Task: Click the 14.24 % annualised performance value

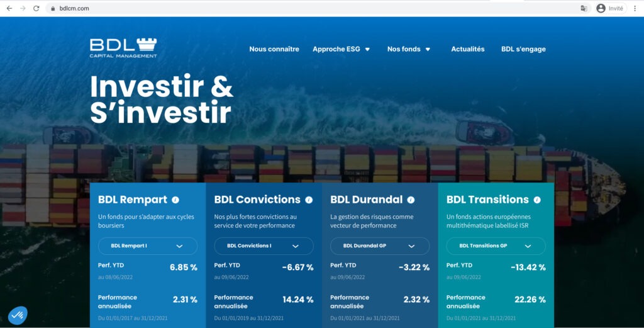Action: [x=297, y=300]
